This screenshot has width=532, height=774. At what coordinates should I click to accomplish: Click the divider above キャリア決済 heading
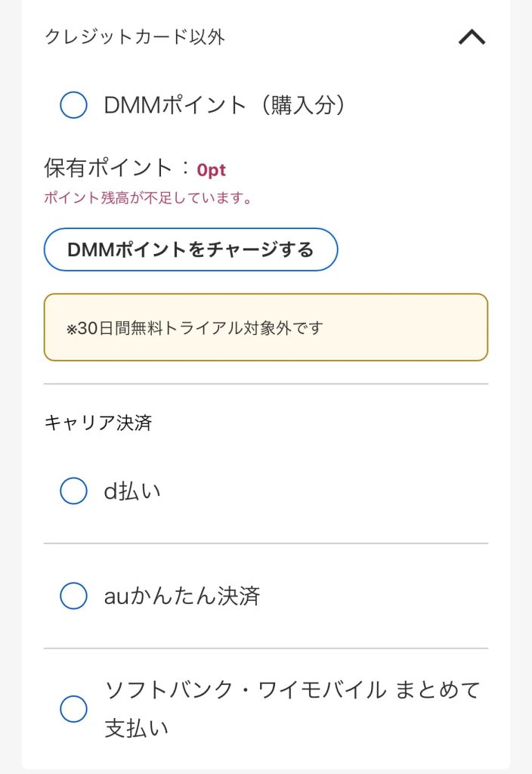[266, 384]
